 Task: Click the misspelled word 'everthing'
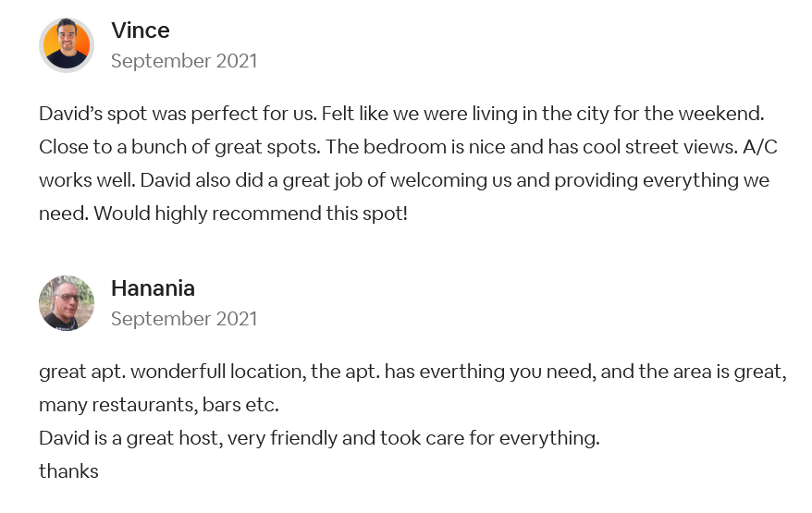click(461, 372)
